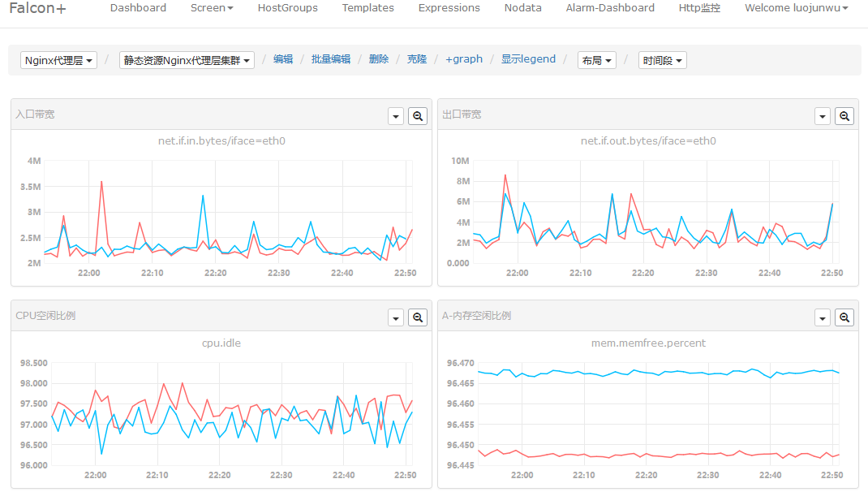Expand the caret menu on CPU空闲比例 panel
This screenshot has height=492, width=868.
pos(396,317)
